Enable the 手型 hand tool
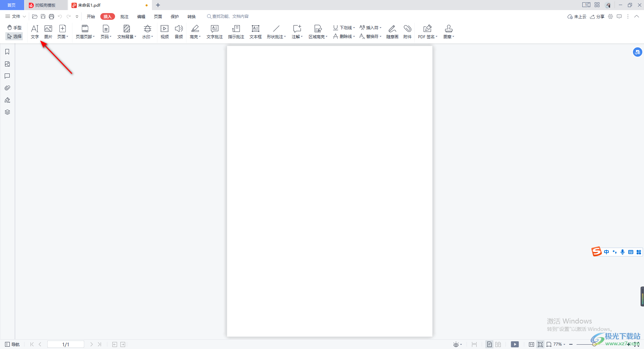The image size is (644, 349). point(14,28)
